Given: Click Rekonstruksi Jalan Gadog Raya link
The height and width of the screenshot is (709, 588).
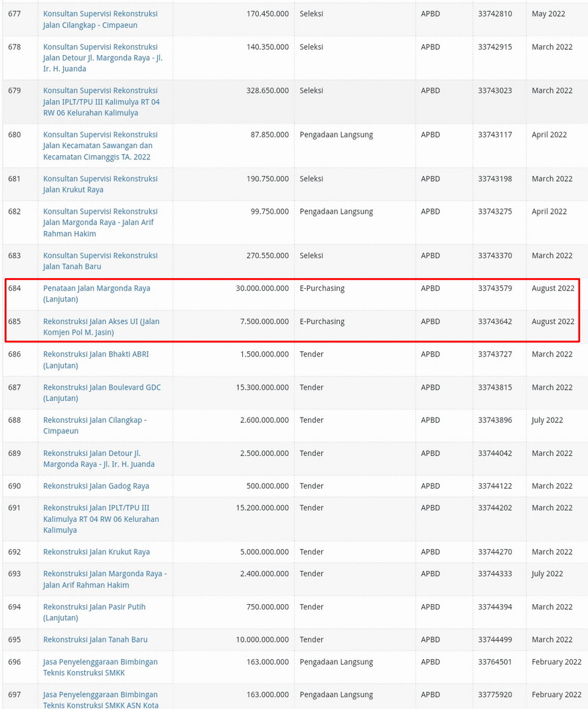Looking at the screenshot, I should tap(96, 487).
